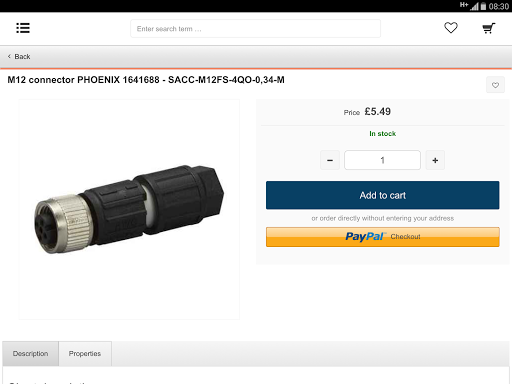Add product to favorites with small heart
This screenshot has height=384, width=512.
point(495,85)
